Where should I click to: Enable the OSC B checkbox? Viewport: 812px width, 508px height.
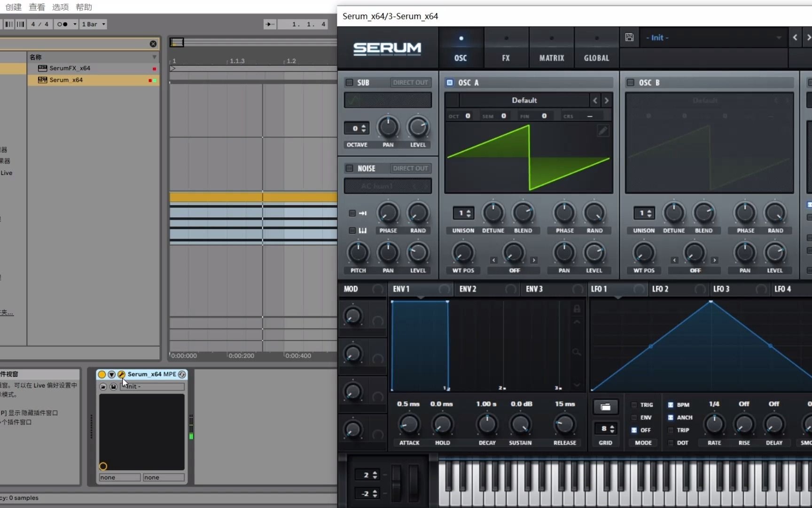click(x=631, y=82)
